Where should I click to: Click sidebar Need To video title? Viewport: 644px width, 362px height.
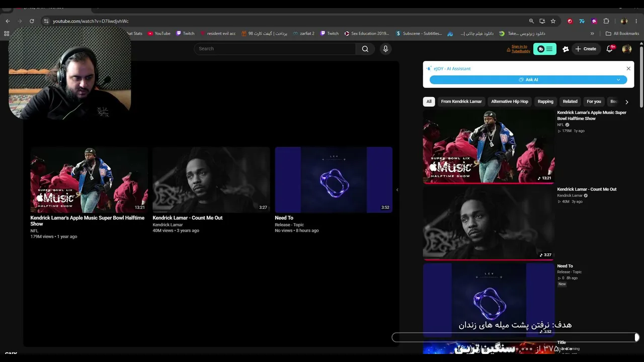click(x=565, y=266)
